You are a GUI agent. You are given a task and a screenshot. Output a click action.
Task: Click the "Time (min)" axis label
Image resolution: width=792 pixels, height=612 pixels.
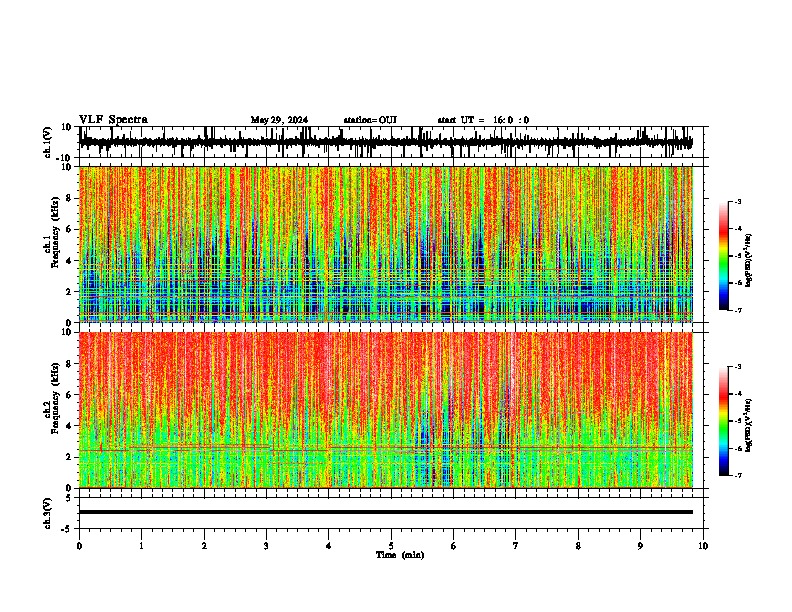(x=400, y=555)
